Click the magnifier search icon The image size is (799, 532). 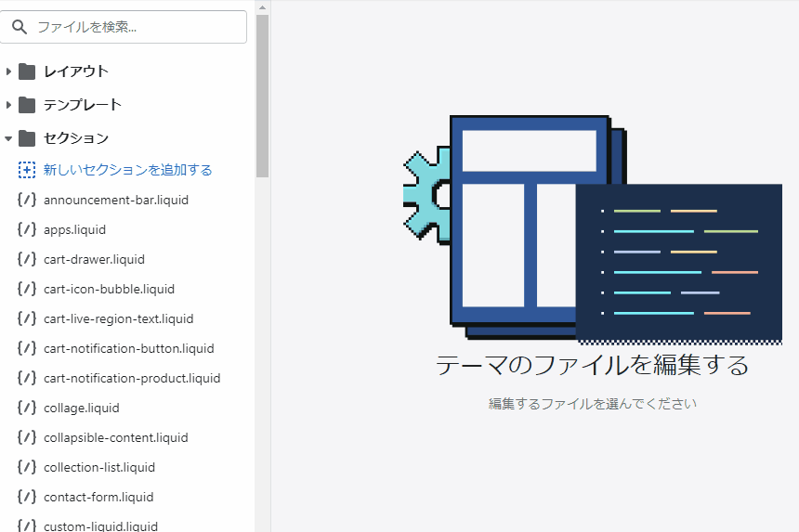pyautogui.click(x=20, y=27)
